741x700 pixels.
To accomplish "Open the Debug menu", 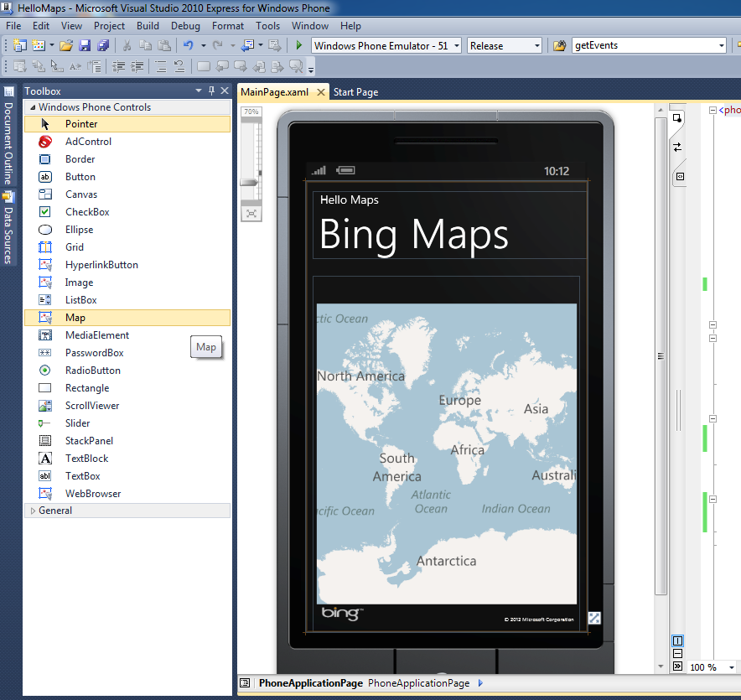I will point(185,26).
